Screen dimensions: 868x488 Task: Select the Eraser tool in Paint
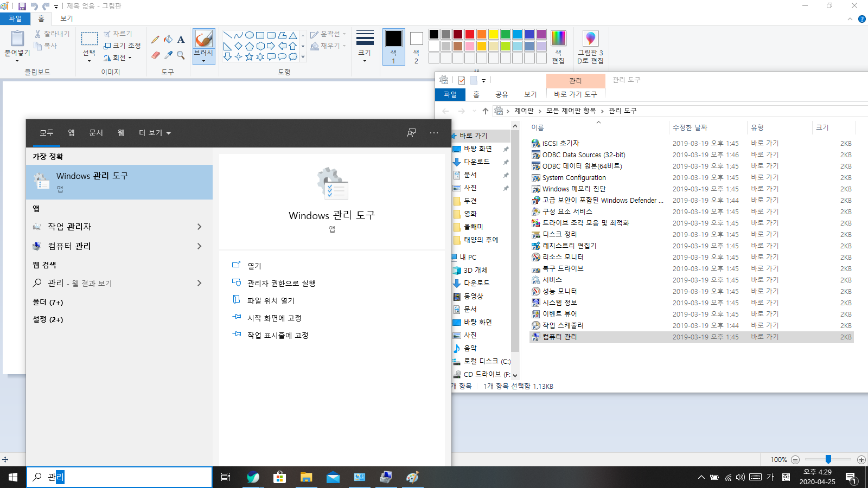pyautogui.click(x=155, y=55)
